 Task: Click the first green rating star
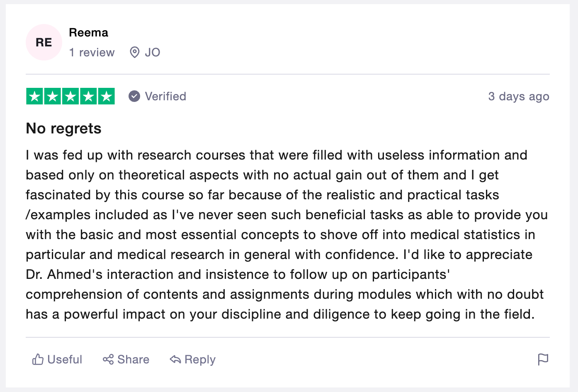point(35,97)
